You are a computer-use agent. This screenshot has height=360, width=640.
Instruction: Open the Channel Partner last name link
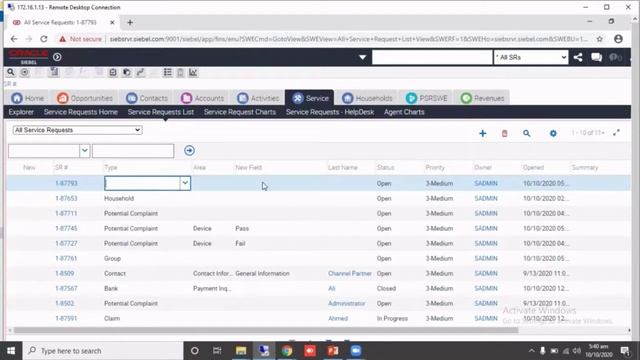pyautogui.click(x=350, y=273)
